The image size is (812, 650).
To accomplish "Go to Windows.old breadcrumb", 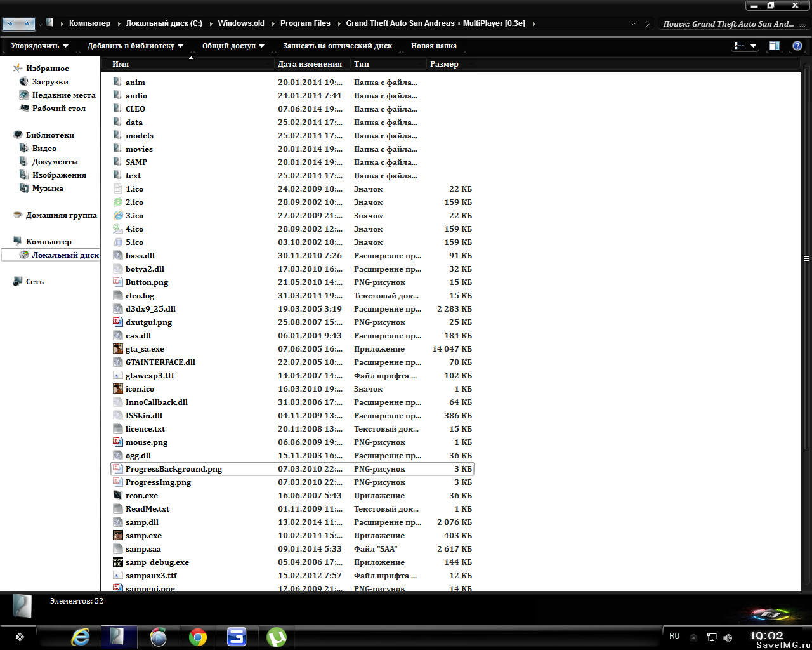I will coord(241,23).
